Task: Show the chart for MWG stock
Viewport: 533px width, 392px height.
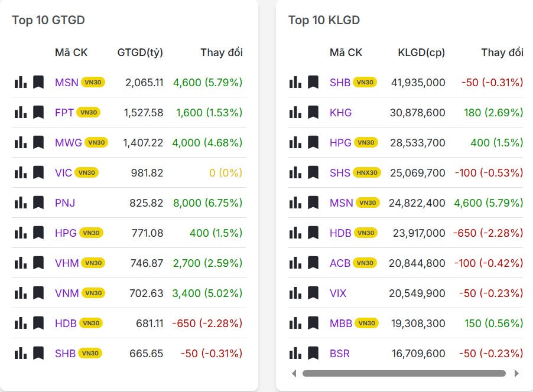Action: (x=20, y=142)
